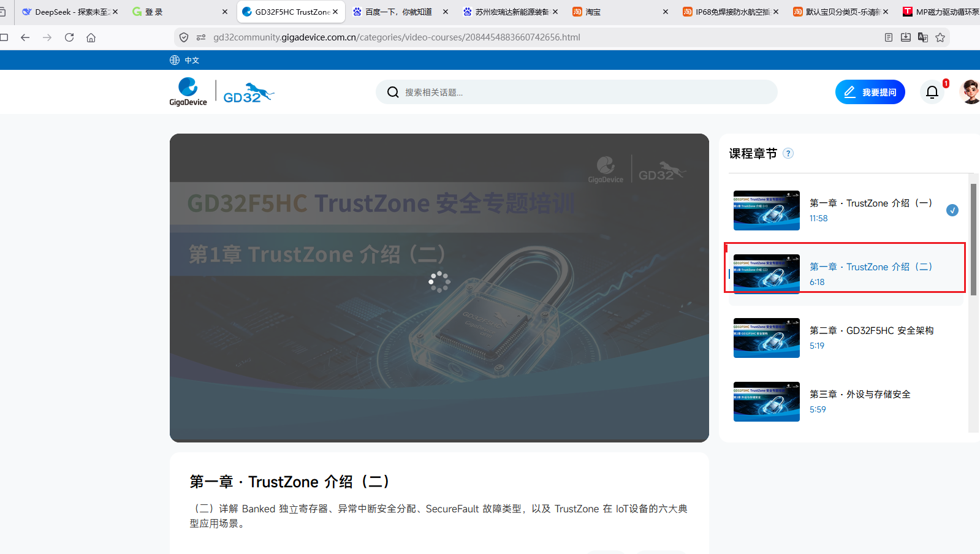Click the GigaDevice logo
Viewport: 980px width, 554px height.
(188, 92)
